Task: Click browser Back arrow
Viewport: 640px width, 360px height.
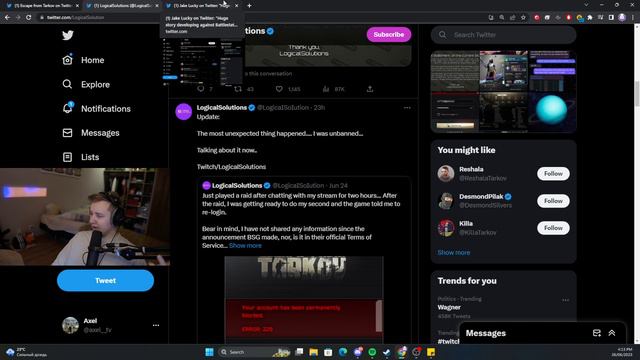Action: coord(7,18)
